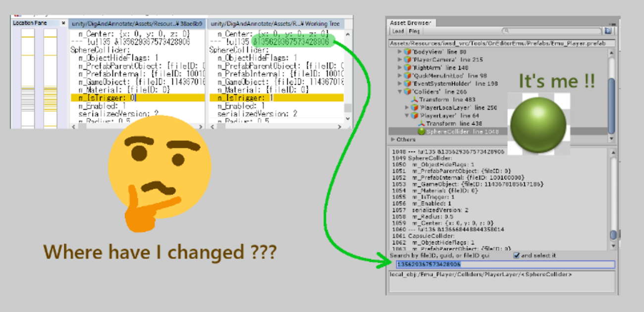
Task: Click the 'PlayerLocalLayer' cube icon
Action: pos(415,107)
